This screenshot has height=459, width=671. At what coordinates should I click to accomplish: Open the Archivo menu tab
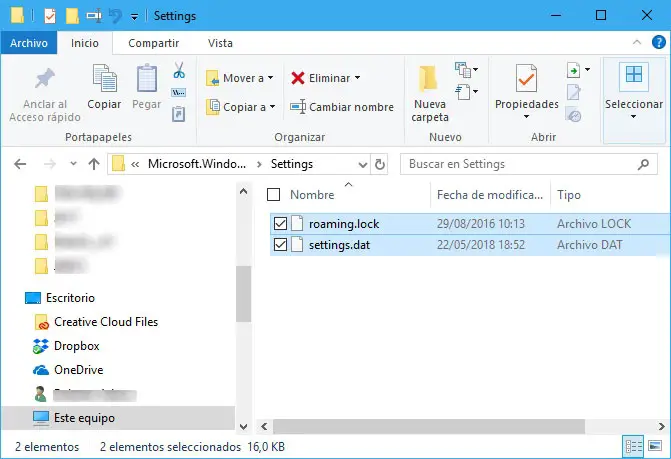[x=29, y=43]
